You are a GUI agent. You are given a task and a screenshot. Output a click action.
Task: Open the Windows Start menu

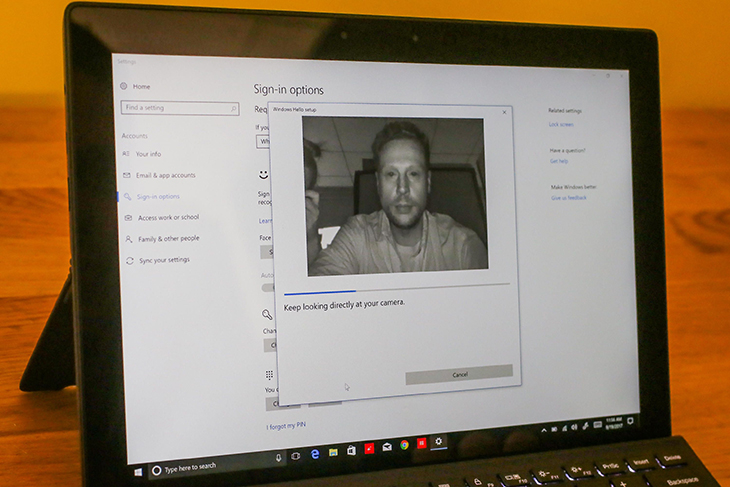point(138,473)
